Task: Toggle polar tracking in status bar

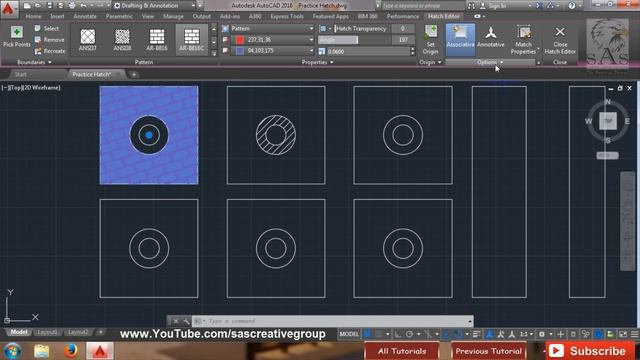Action: coord(409,334)
